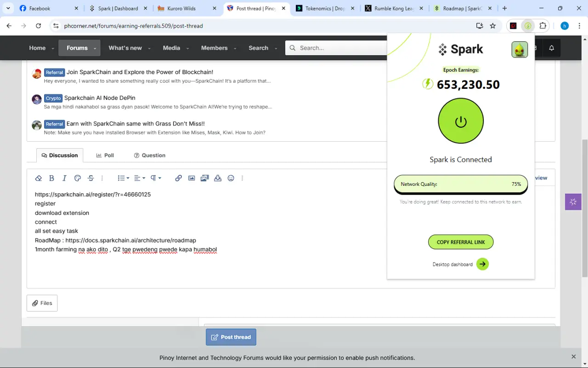
Task: Open more insert options menu
Action: 242,178
